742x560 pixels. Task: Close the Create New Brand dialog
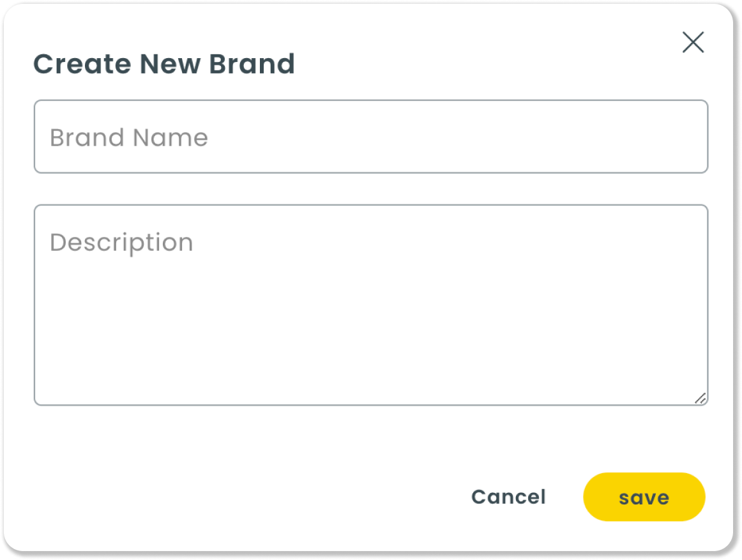(693, 43)
